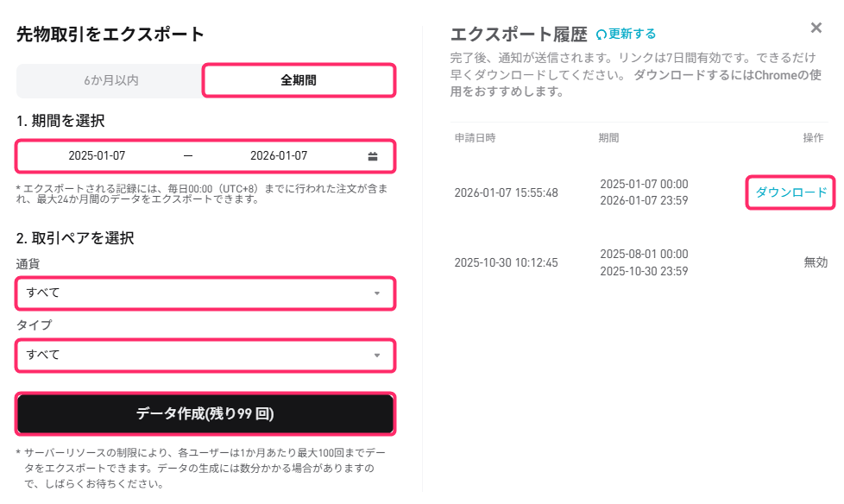Image resolution: width=844 pixels, height=504 pixels.
Task: Select the 2026-01-07 15:55:48 history row
Action: click(x=506, y=192)
